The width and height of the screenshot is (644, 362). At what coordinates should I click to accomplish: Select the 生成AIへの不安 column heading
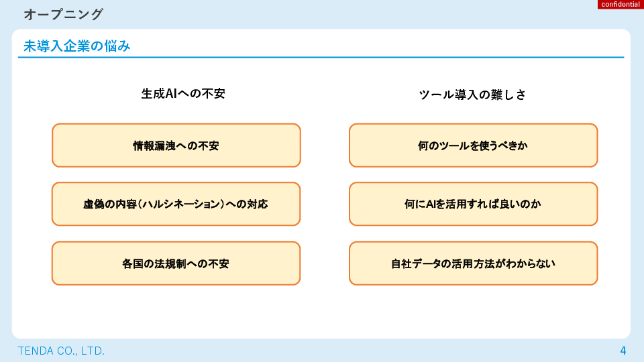pos(182,94)
